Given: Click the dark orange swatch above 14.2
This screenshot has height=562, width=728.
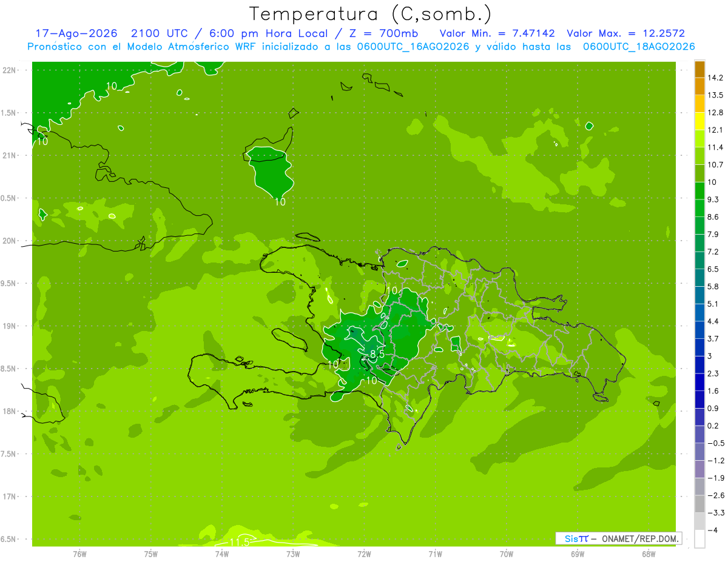Looking at the screenshot, I should (699, 69).
